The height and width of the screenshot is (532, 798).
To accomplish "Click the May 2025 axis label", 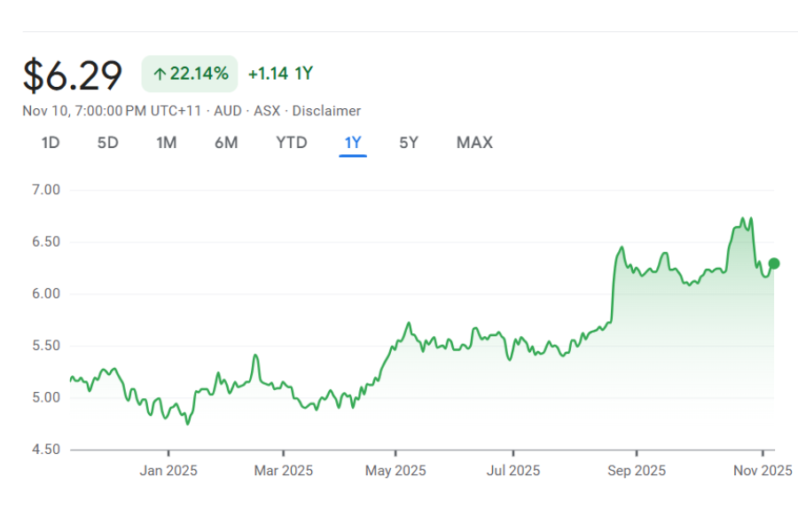I will [x=395, y=471].
